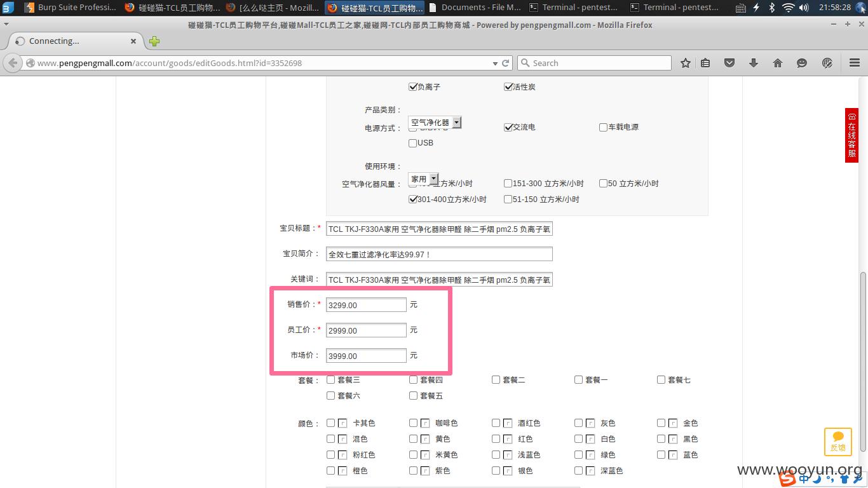
Task: Bookmark this page with the star icon
Action: pyautogui.click(x=686, y=63)
